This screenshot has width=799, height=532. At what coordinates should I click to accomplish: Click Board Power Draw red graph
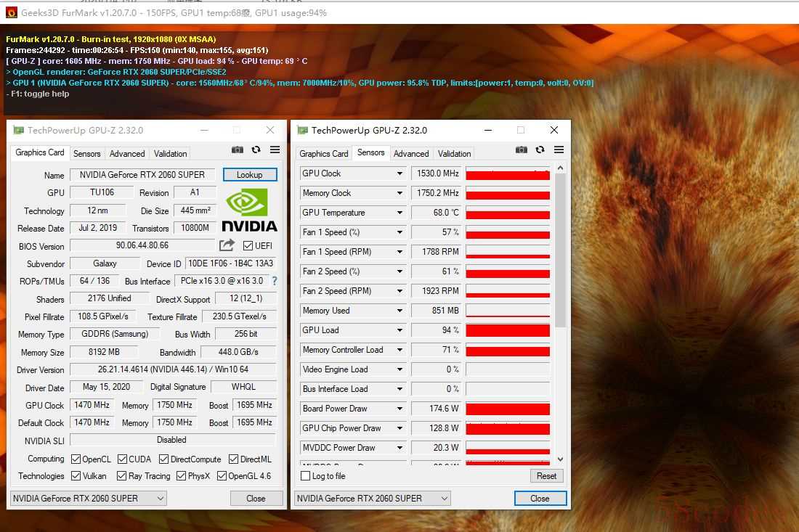point(508,409)
